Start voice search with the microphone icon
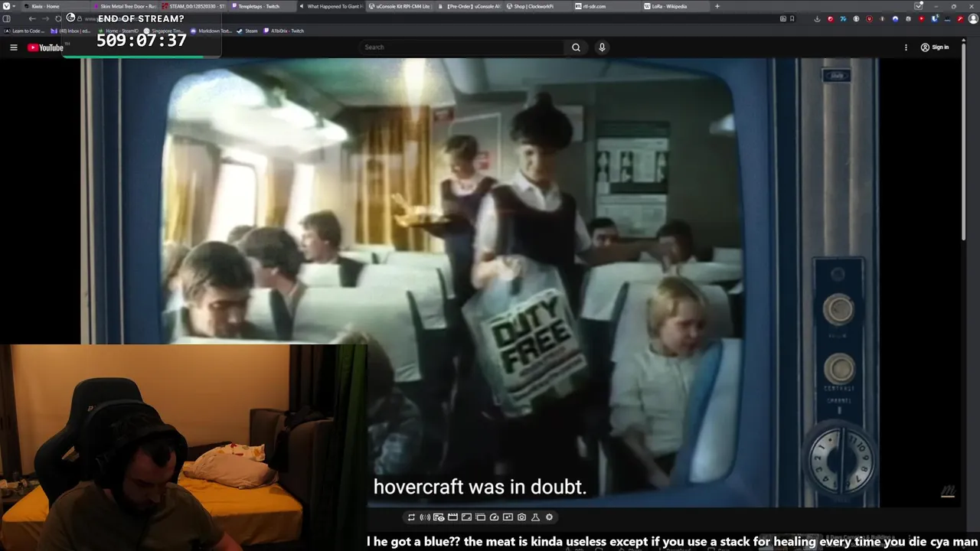This screenshot has height=551, width=980. 602,47
